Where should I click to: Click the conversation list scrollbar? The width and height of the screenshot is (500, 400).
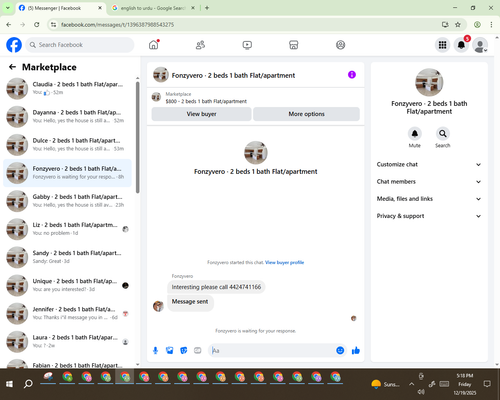click(137, 137)
